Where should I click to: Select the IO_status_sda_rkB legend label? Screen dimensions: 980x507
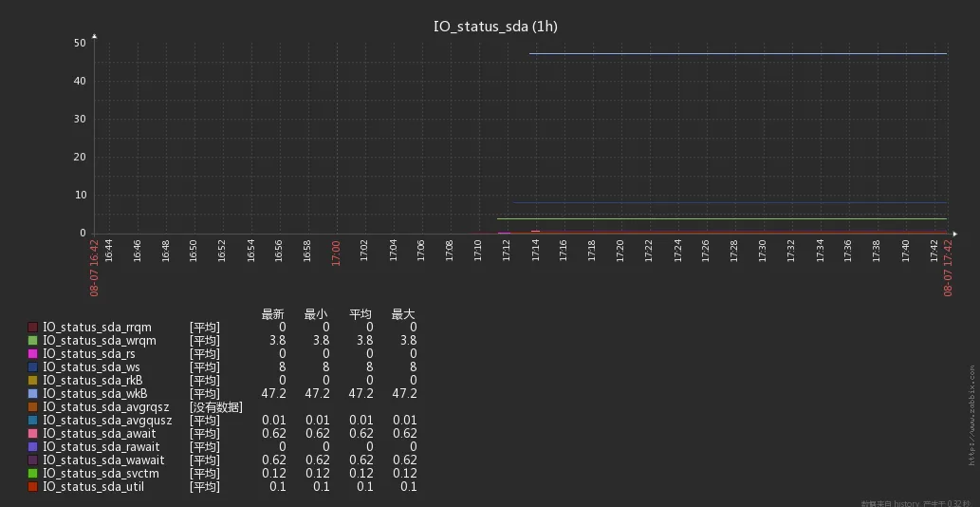click(93, 380)
